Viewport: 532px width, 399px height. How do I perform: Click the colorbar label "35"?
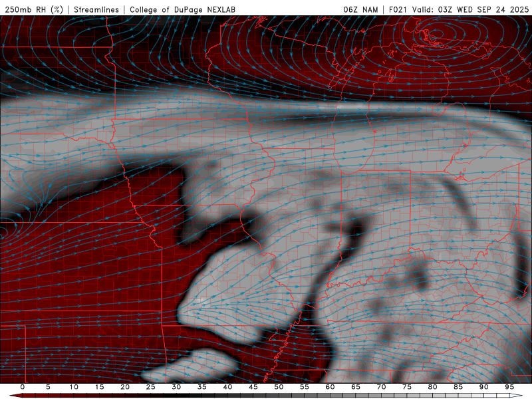point(202,387)
